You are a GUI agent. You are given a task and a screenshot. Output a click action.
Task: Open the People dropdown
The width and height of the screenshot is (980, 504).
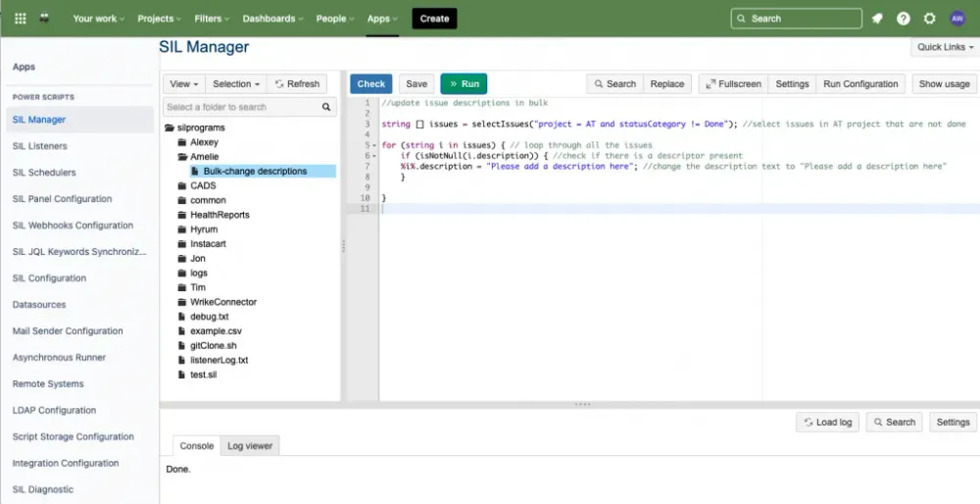click(x=335, y=19)
